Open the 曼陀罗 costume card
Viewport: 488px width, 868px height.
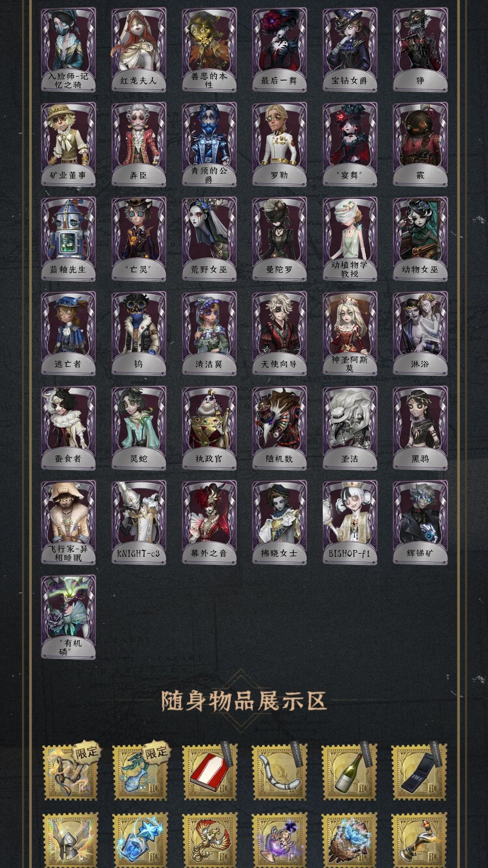click(x=279, y=239)
